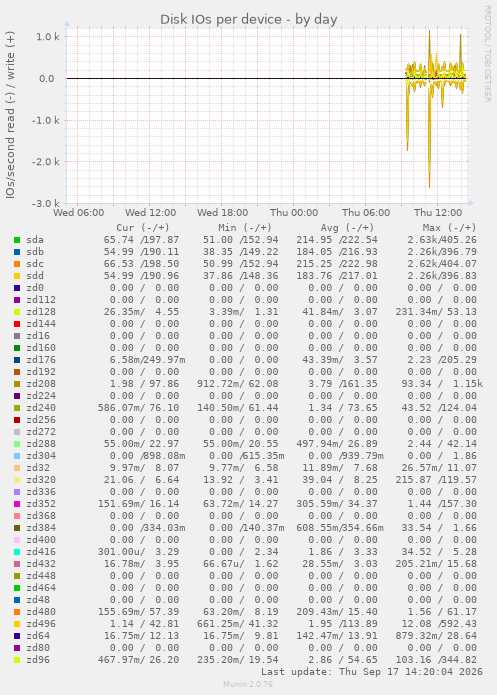Click the magenta zd352 legend swatch

(x=17, y=504)
